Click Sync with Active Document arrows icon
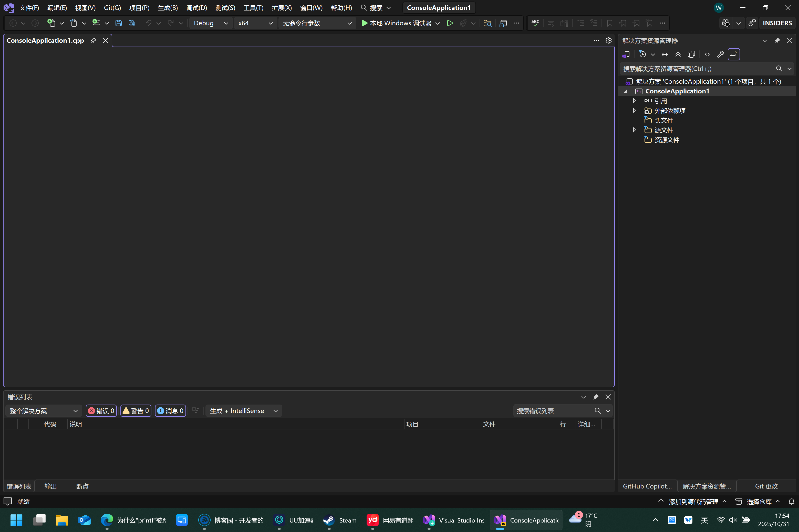 665,54
